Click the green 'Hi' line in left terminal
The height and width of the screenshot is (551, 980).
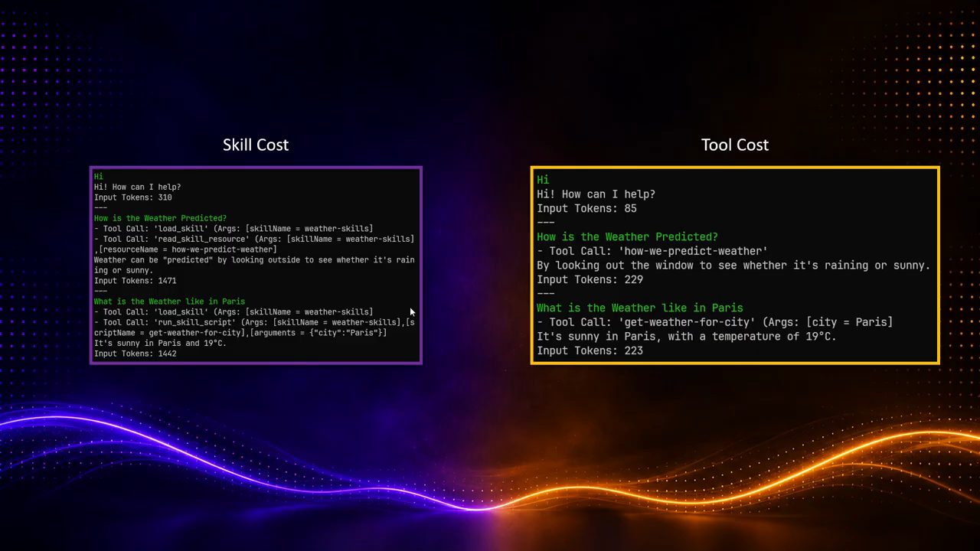coord(99,177)
